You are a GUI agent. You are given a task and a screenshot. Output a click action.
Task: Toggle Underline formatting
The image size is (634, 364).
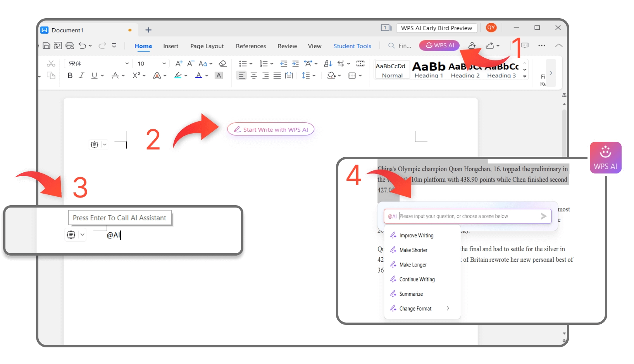pyautogui.click(x=94, y=76)
